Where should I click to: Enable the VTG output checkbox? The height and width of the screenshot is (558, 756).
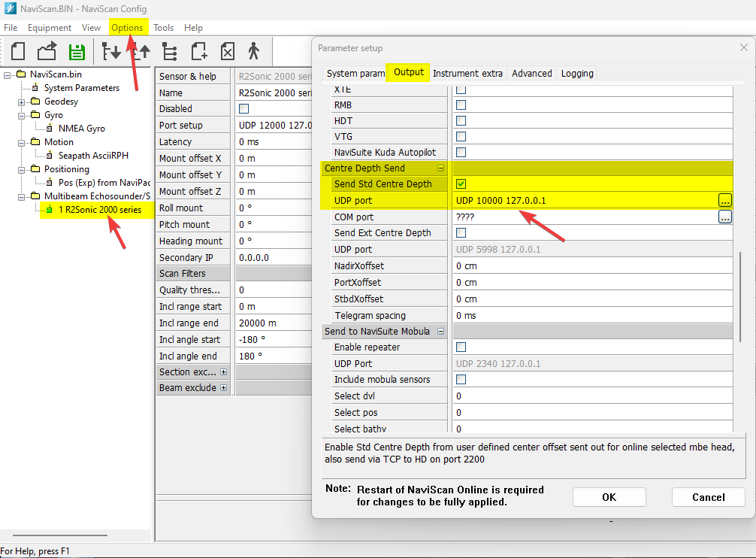pos(461,136)
